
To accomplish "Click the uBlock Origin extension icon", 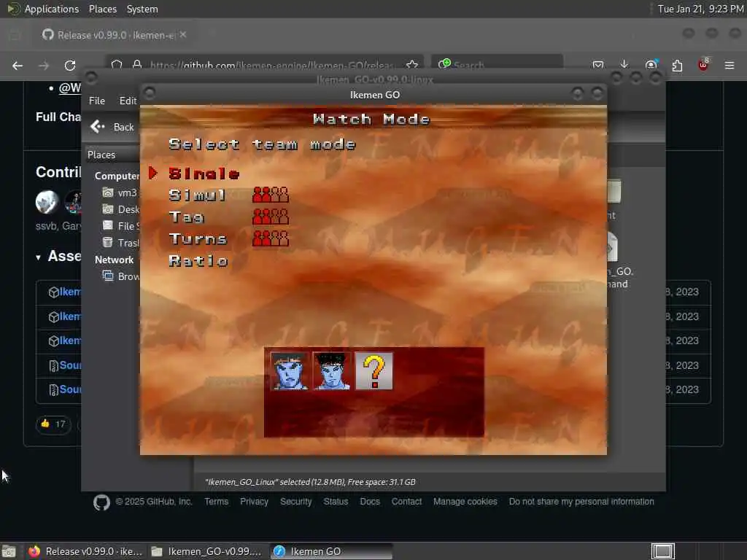I will (x=703, y=65).
